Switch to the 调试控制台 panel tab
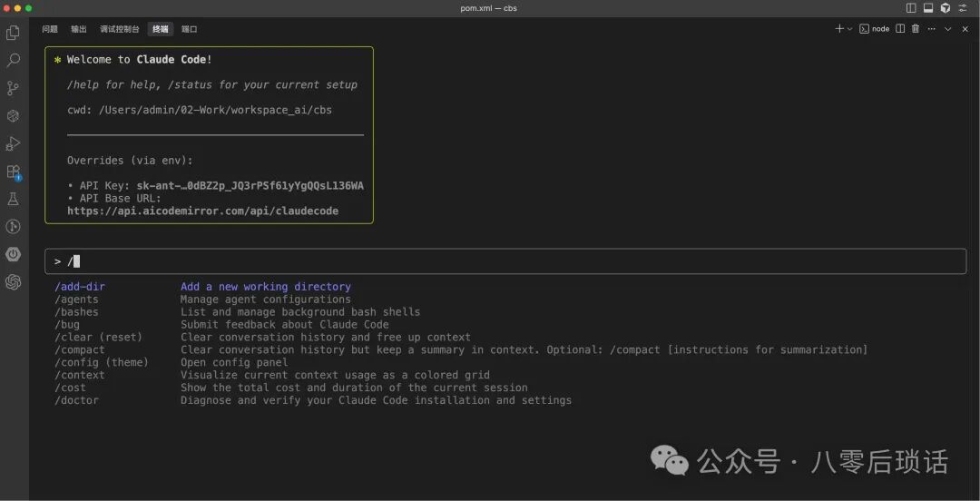 120,29
